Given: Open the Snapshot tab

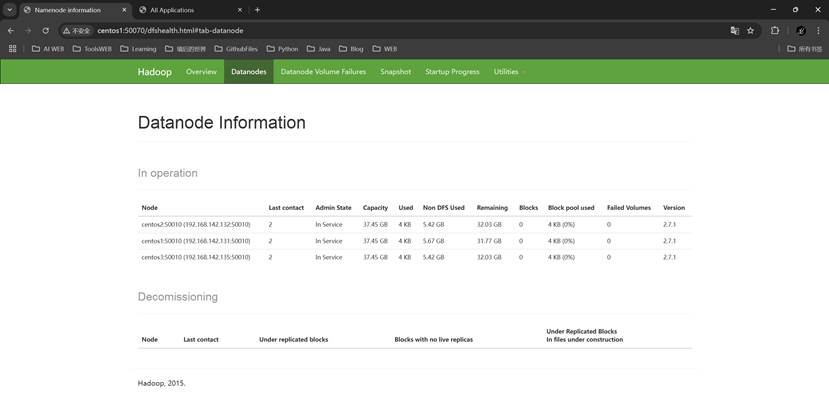Looking at the screenshot, I should (x=395, y=71).
